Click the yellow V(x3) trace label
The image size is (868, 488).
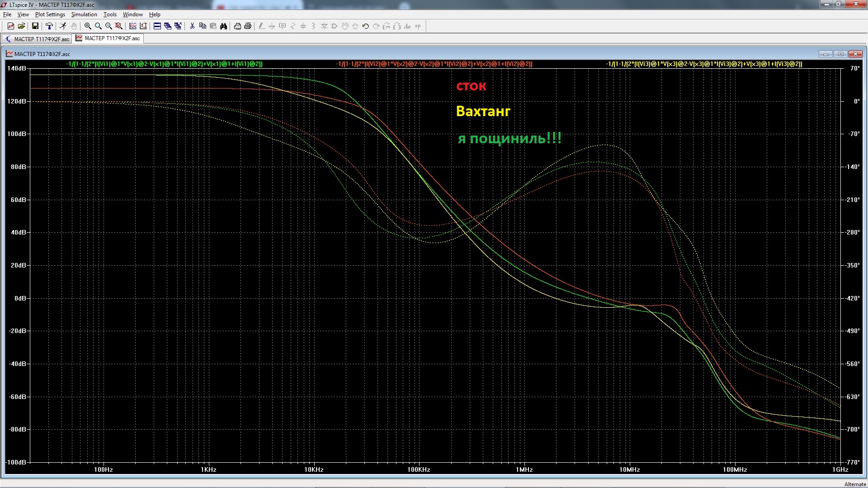coord(704,64)
